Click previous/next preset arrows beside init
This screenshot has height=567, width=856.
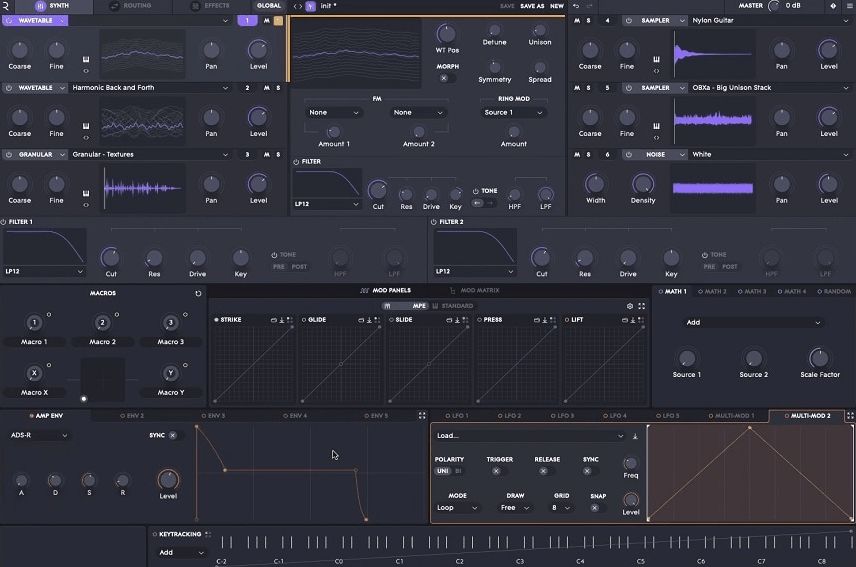[298, 6]
